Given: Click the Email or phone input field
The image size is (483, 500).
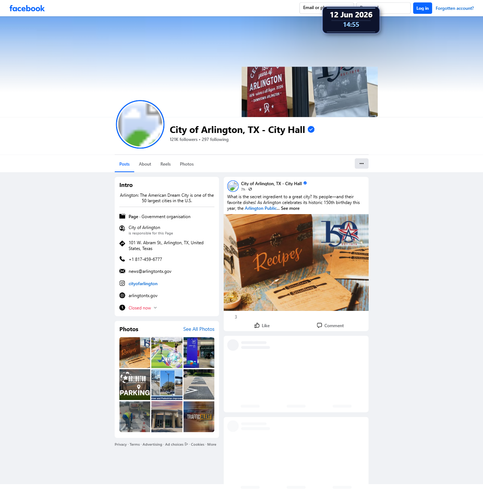Looking at the screenshot, I should point(326,8).
